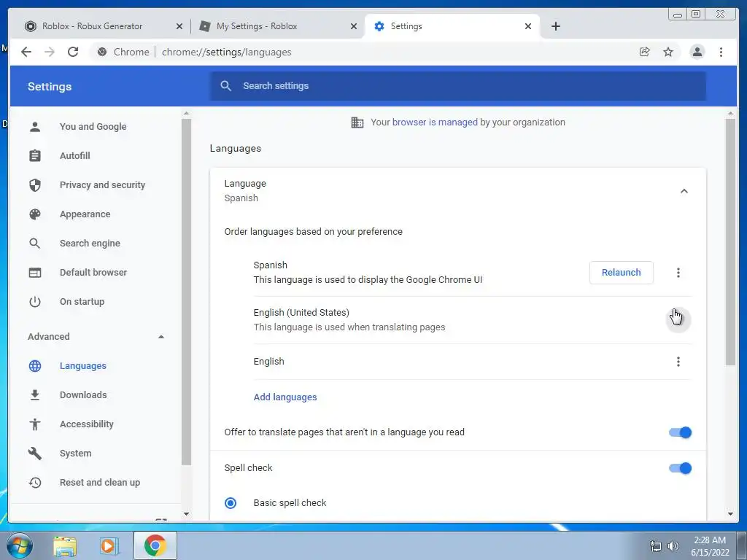Collapse the Advanced section

click(161, 337)
